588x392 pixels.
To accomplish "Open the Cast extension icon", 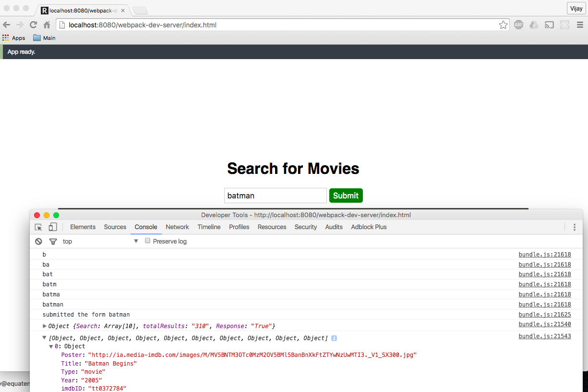I will tap(549, 25).
